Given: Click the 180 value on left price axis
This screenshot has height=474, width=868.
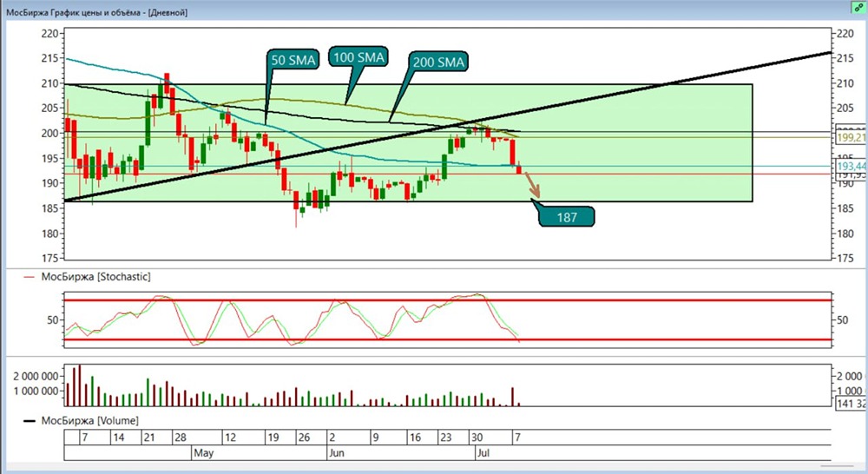Looking at the screenshot, I should pos(49,234).
